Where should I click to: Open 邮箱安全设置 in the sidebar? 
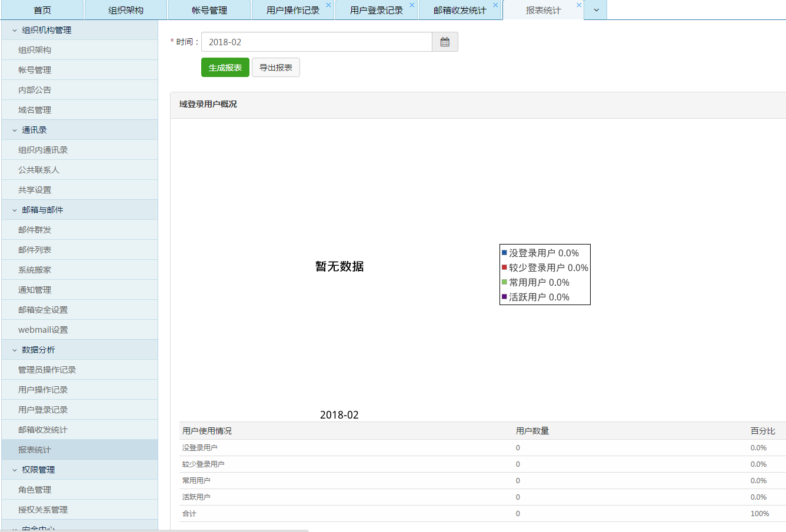tap(79, 310)
